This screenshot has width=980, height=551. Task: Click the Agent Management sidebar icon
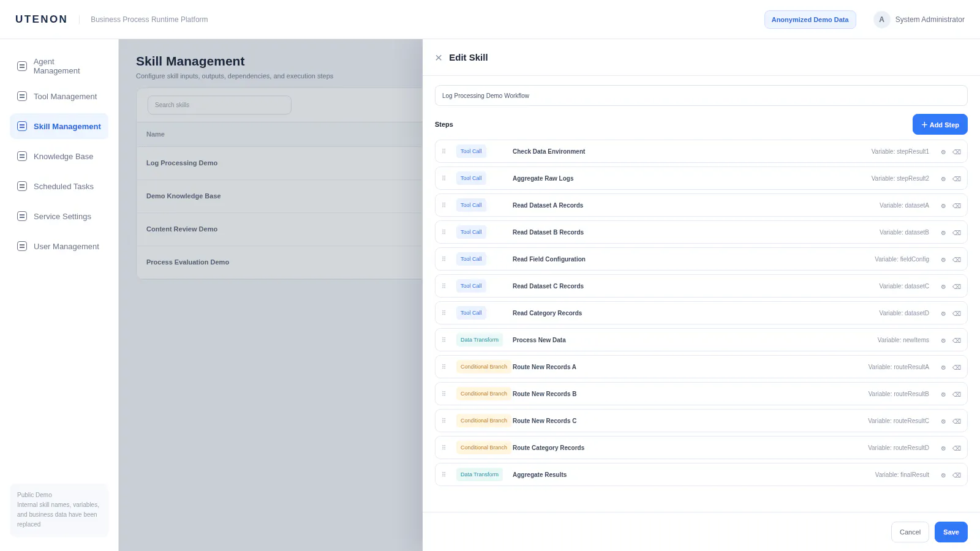[22, 66]
